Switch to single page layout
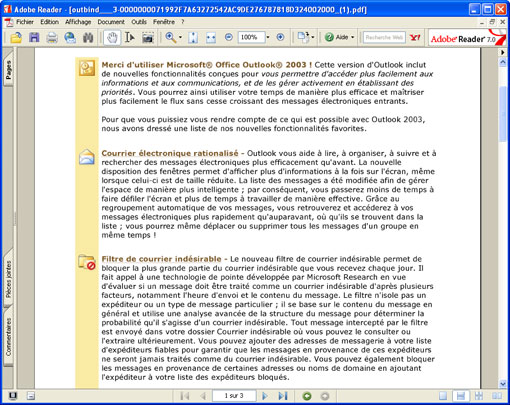The height and width of the screenshot is (405, 510). [x=443, y=396]
